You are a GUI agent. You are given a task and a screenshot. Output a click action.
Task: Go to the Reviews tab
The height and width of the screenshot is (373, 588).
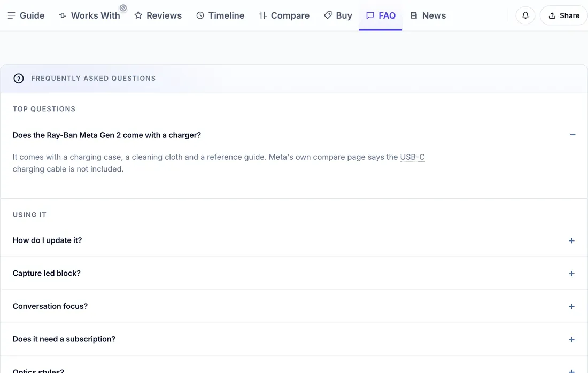coord(158,15)
